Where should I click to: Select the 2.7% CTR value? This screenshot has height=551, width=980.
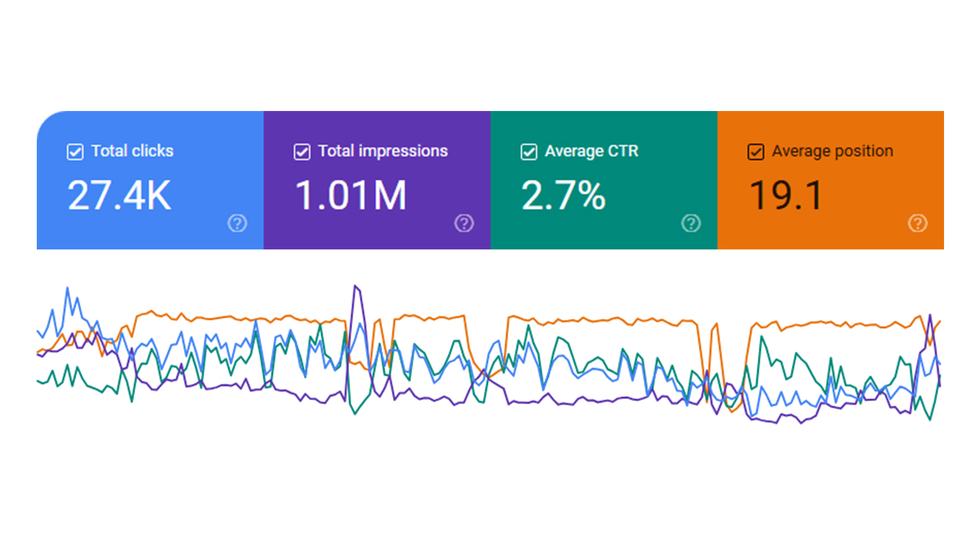point(563,196)
